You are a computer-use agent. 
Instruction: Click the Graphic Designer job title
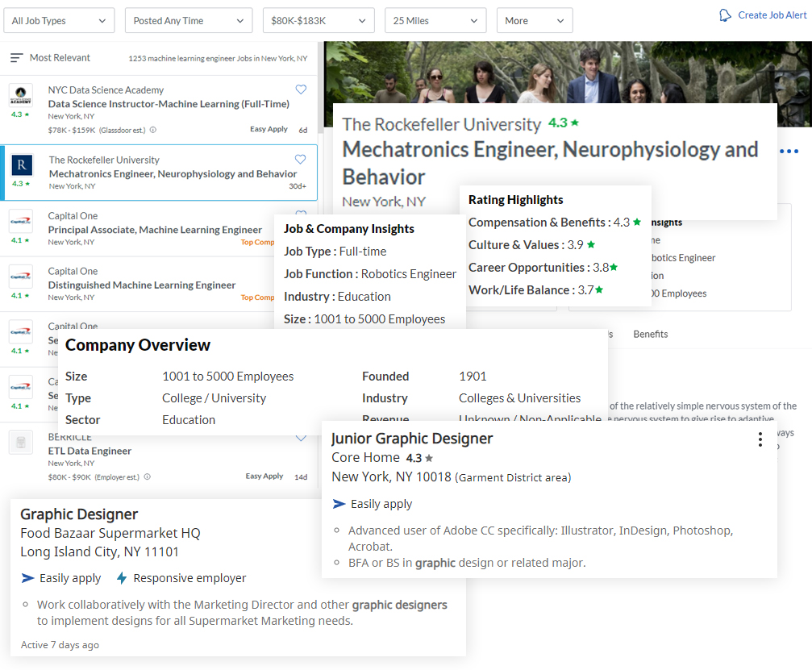click(79, 514)
